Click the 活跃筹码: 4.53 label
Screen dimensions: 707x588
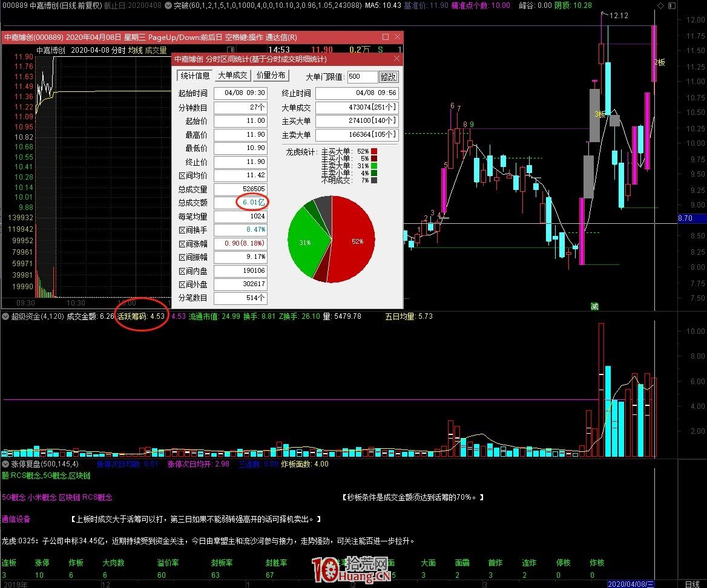tap(141, 316)
